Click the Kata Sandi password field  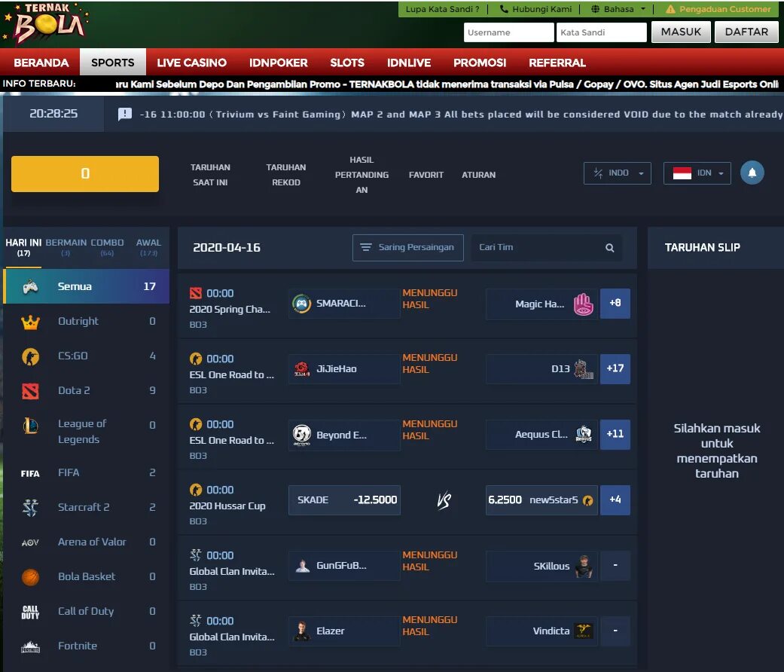point(602,32)
